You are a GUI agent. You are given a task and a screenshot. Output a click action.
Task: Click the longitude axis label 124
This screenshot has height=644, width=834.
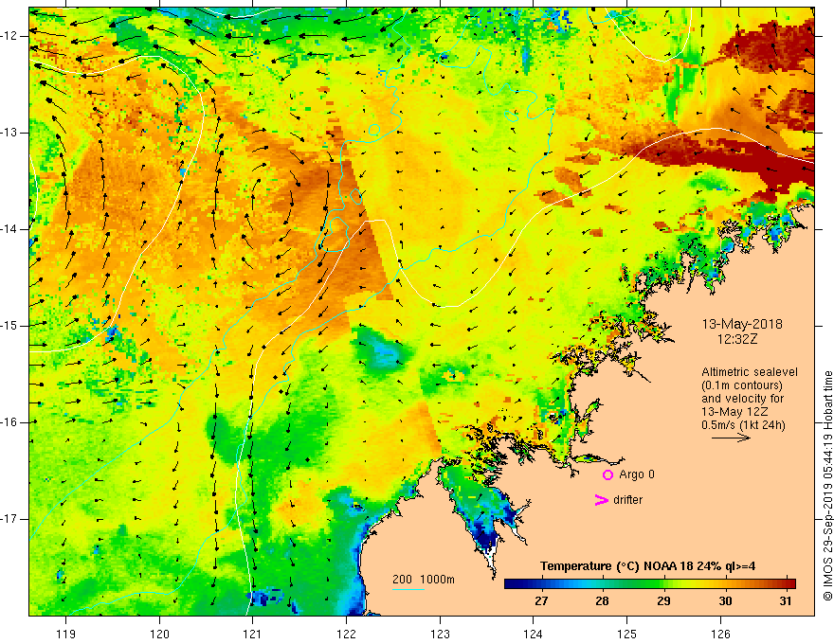click(x=533, y=634)
